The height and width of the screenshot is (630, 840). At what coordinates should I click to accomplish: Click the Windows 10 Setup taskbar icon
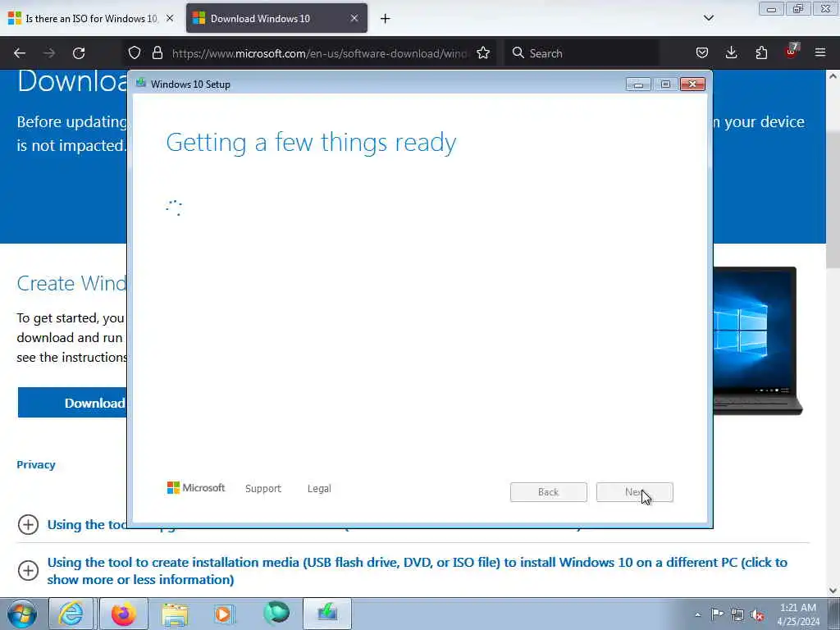pos(326,614)
